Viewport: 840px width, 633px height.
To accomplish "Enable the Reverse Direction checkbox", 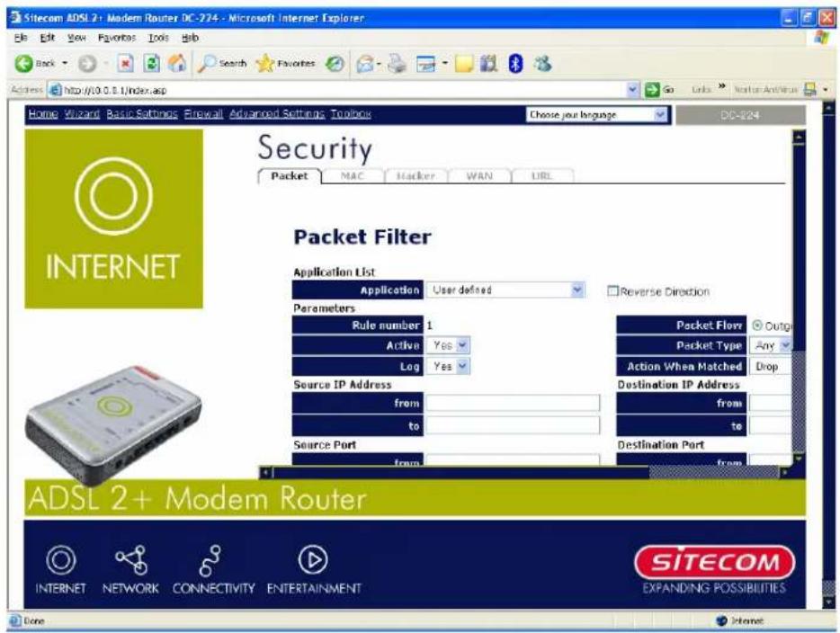I will 612,290.
